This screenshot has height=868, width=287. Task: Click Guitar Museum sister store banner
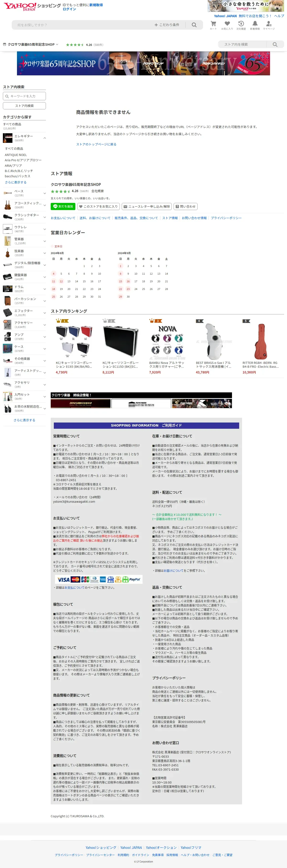coord(141,403)
